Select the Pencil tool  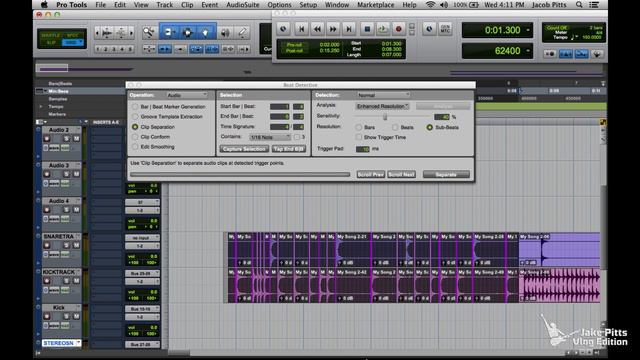click(x=242, y=33)
